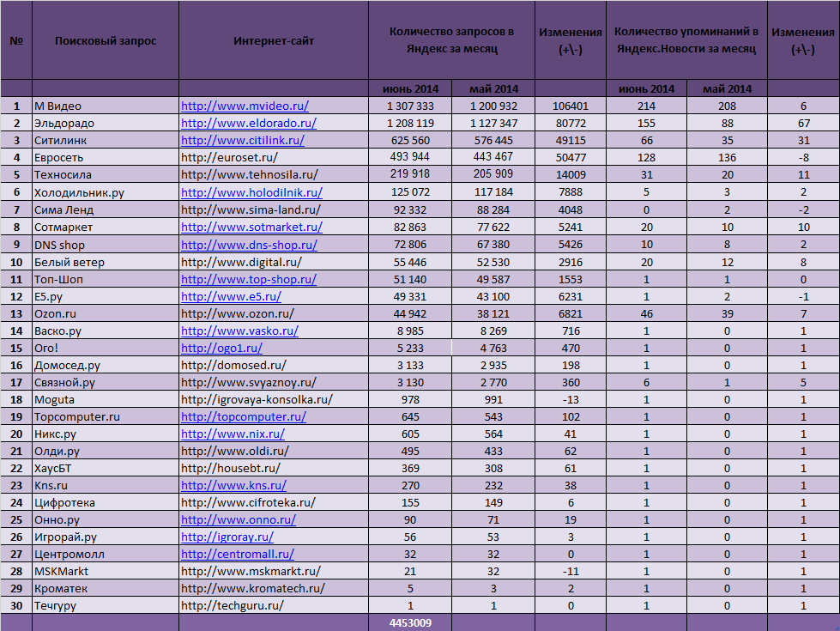Click the cell 'http://euroset.ru/'

(x=274, y=158)
